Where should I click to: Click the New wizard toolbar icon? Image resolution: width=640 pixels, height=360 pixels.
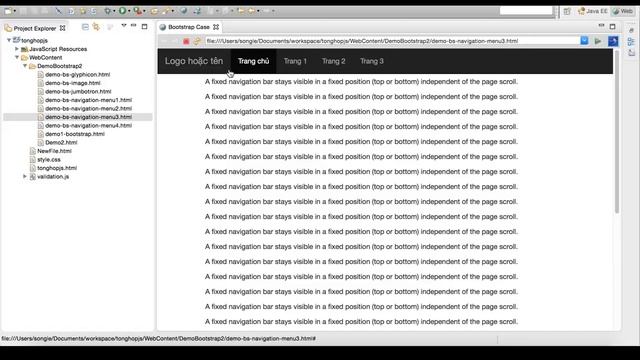(8, 11)
